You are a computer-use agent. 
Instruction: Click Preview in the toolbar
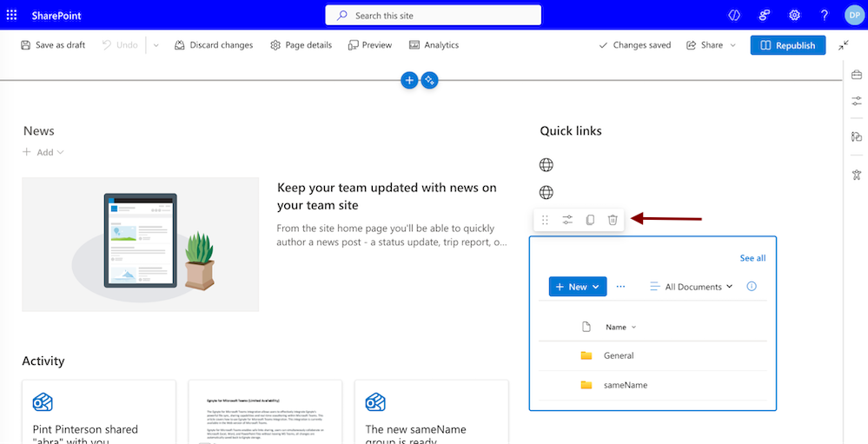370,45
